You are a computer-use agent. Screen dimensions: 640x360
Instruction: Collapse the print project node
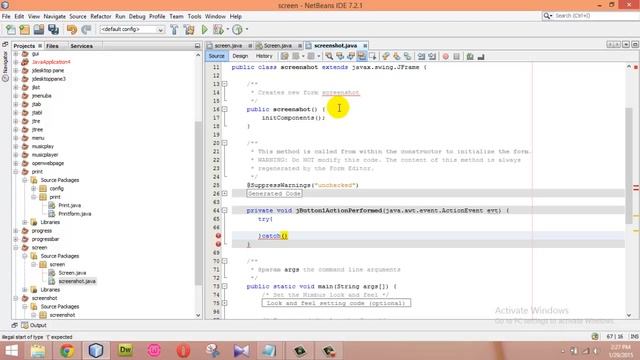point(16,171)
